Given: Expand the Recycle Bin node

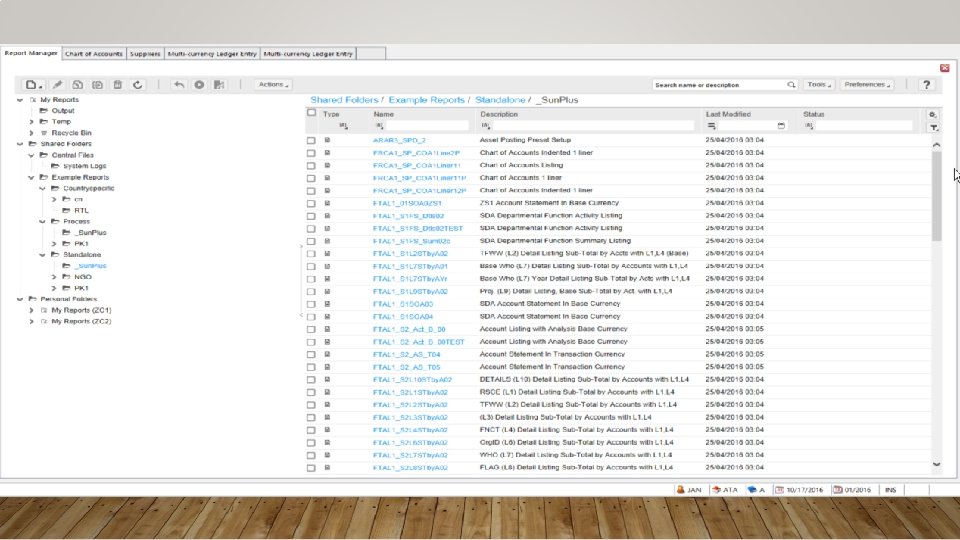Looking at the screenshot, I should pyautogui.click(x=31, y=133).
